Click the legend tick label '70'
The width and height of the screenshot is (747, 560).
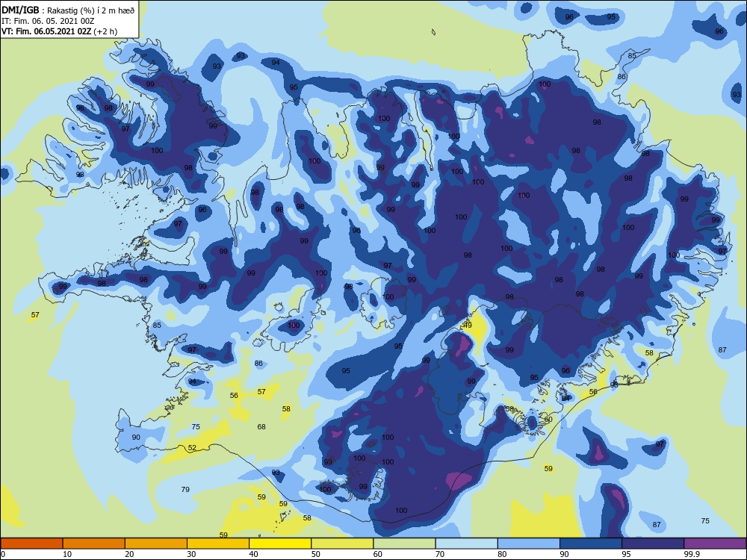(440, 554)
